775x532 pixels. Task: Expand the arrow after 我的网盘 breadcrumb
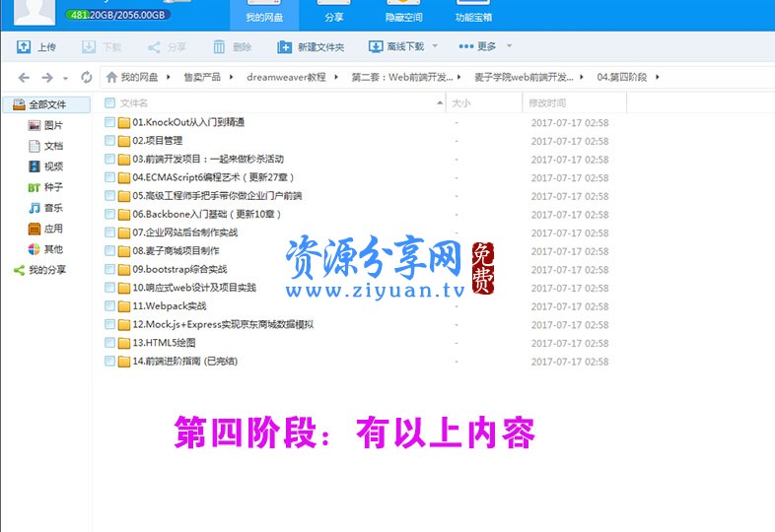[x=169, y=77]
